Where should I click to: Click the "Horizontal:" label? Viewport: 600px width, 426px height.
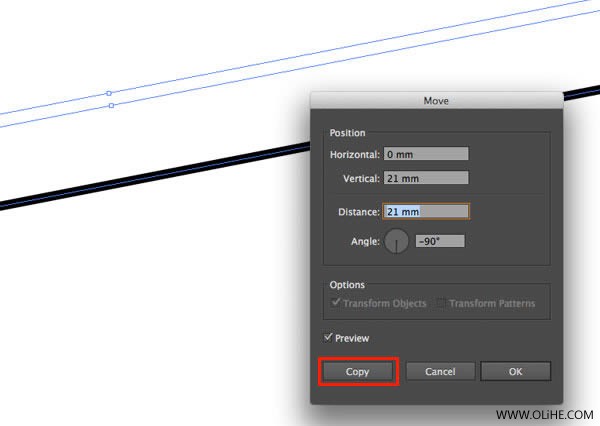(x=355, y=155)
